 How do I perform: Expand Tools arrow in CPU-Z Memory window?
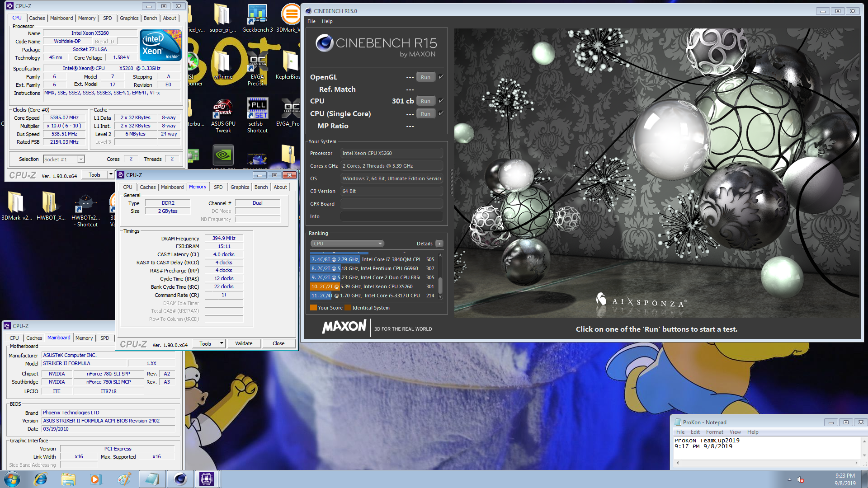(222, 343)
